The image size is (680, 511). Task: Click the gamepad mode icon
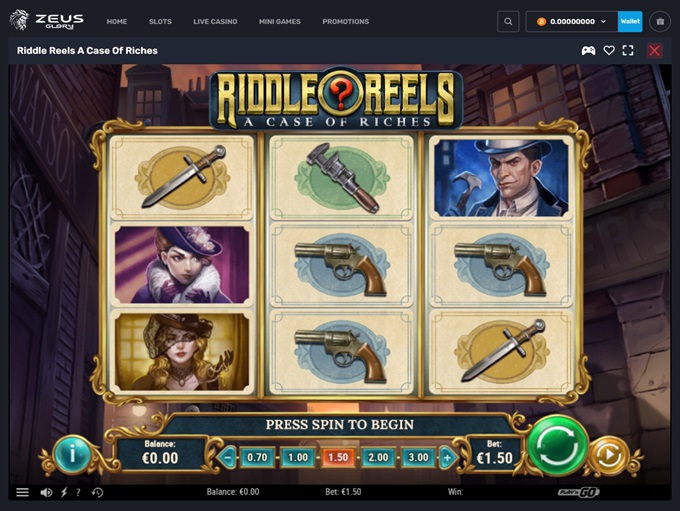[588, 51]
